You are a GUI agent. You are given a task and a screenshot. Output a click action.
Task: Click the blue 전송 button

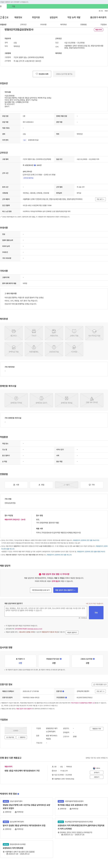[96, 613]
